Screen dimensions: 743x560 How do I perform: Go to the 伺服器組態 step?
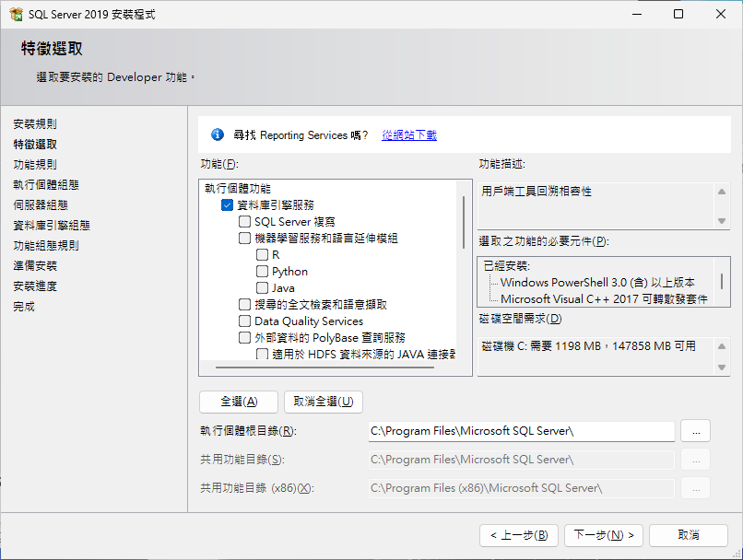pyautogui.click(x=41, y=204)
